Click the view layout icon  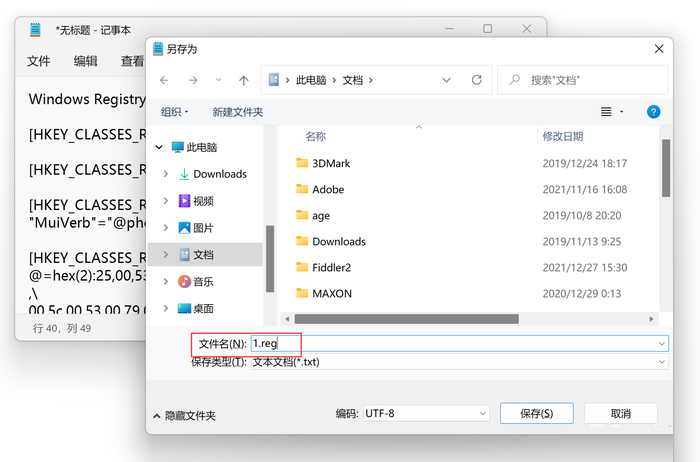click(606, 112)
